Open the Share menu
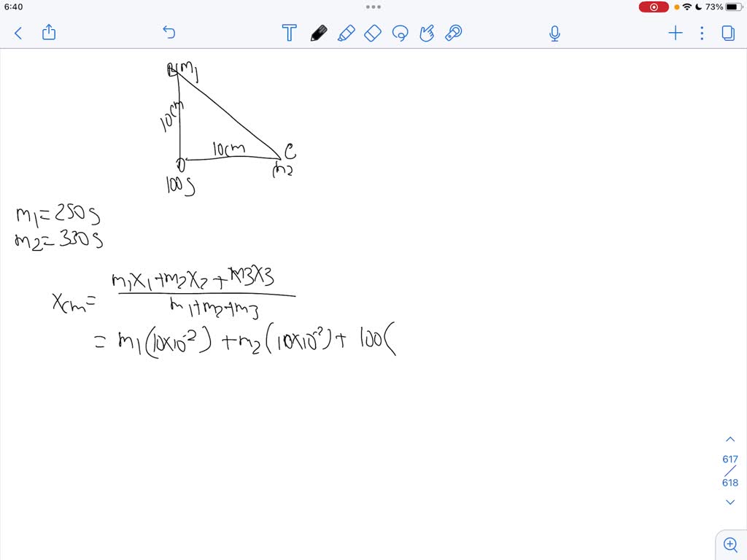Screen dimensions: 747x560 pos(48,33)
